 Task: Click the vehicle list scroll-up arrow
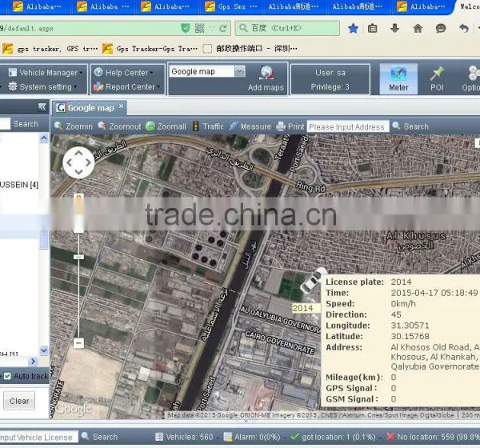(44, 138)
